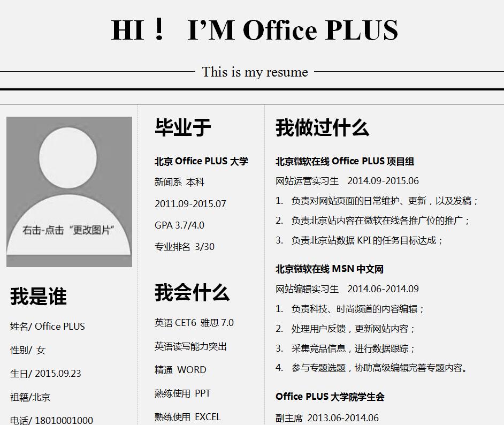Place cursor in the GPA 3.7/4.0 line
This screenshot has width=504, height=425.
179,225
